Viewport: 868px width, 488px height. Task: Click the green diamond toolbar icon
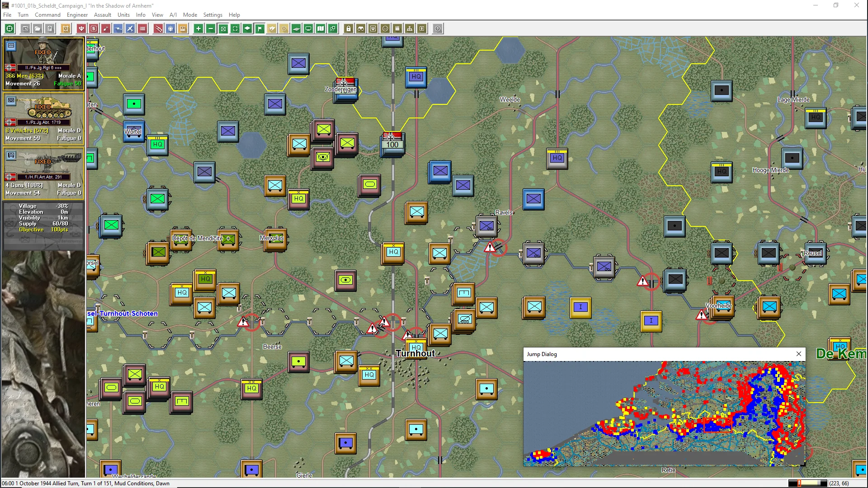coord(247,28)
